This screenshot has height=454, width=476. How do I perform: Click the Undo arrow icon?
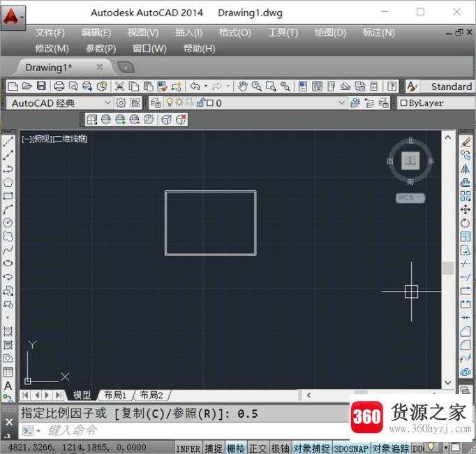(195, 86)
